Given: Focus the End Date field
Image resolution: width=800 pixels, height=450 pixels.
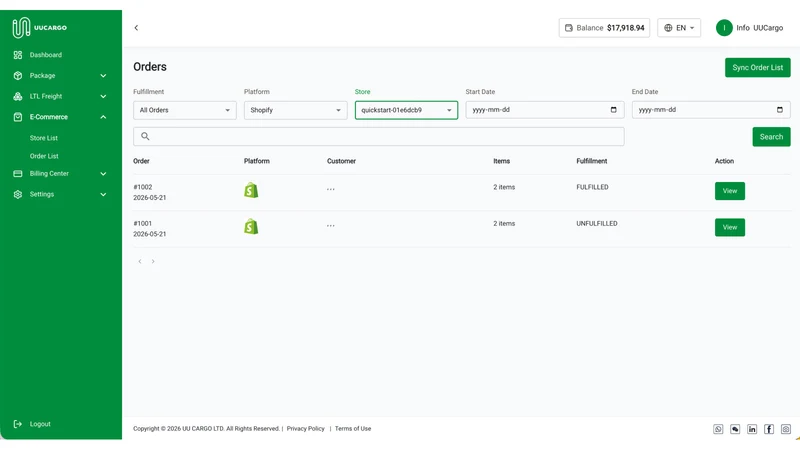Looking at the screenshot, I should (x=711, y=110).
